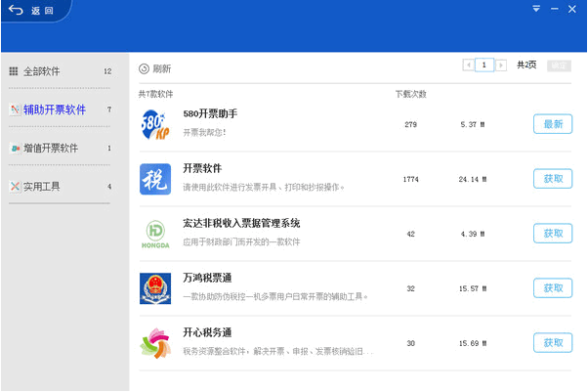Image resolution: width=588 pixels, height=392 pixels.
Task: Close the software window
Action: [x=571, y=9]
